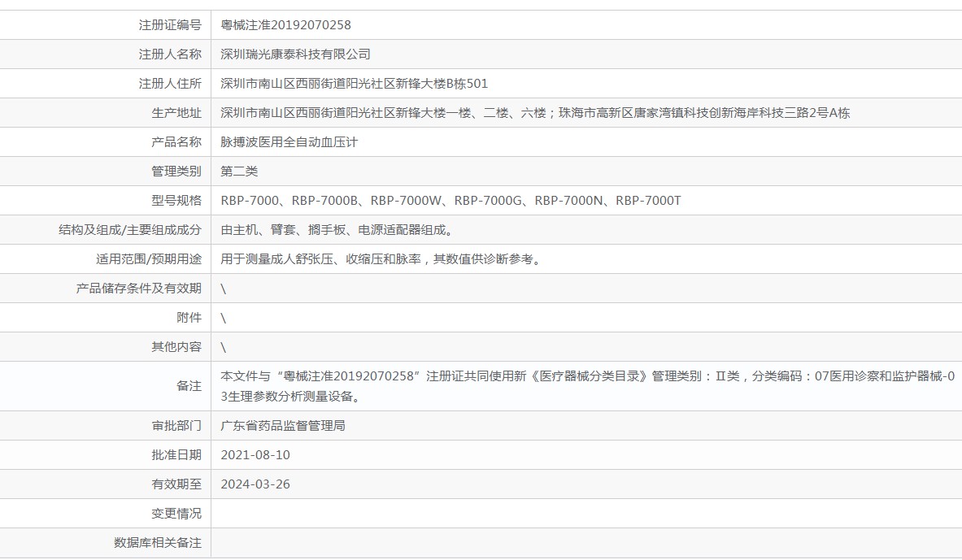Select the 注册证编号 label cell
The image size is (962, 560).
tap(170, 25)
